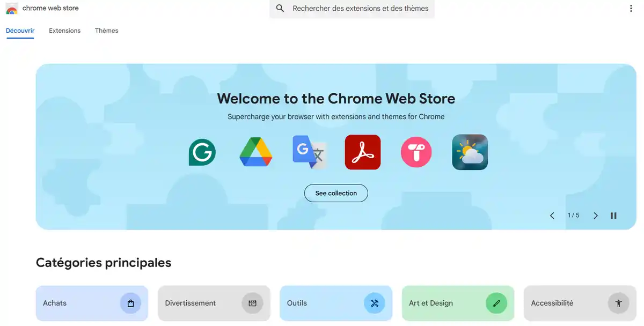644x326 pixels.
Task: Click the film icon on Divertissement
Action: [252, 303]
